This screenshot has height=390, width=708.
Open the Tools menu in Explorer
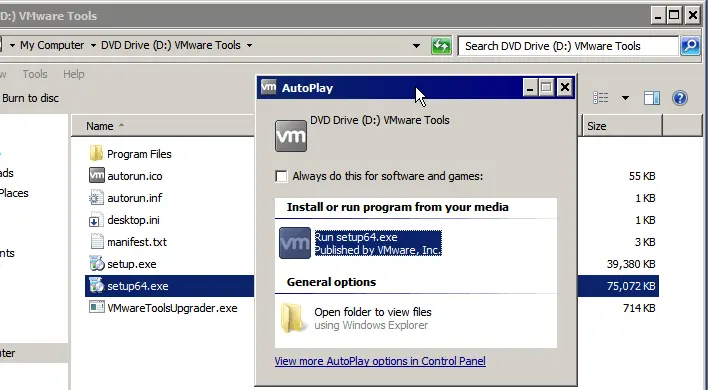35,74
